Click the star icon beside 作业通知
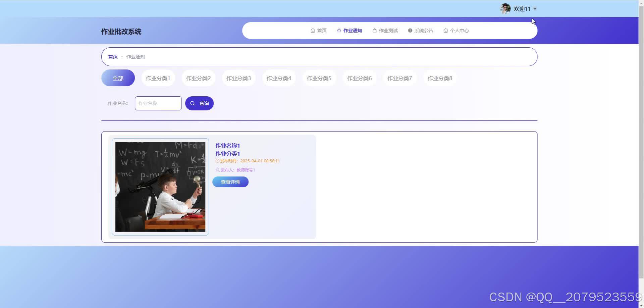Viewport: 644px width, 308px height. point(339,31)
